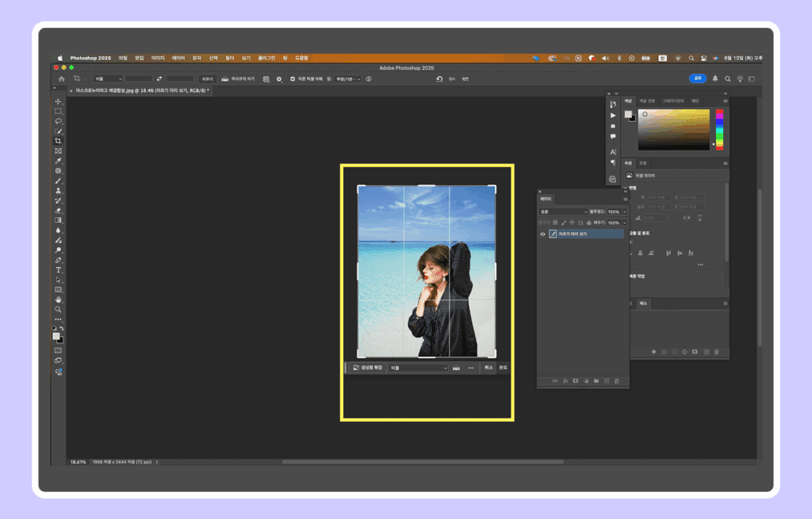Click the Generative Expand button

coord(368,368)
